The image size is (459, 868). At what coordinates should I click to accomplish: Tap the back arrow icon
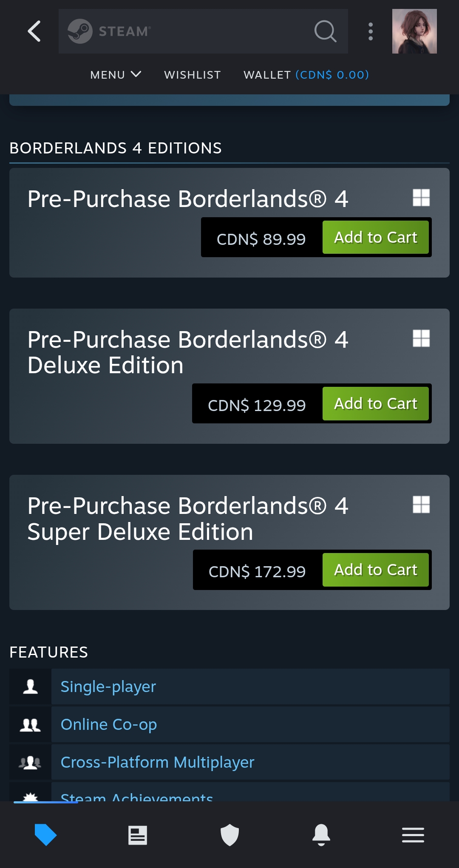click(34, 31)
